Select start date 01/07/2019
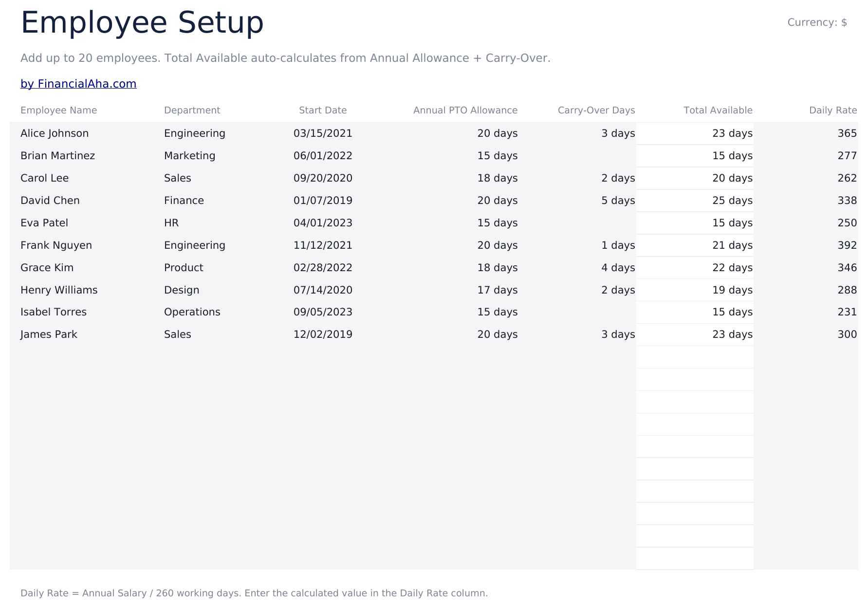The height and width of the screenshot is (608, 868). coord(323,201)
